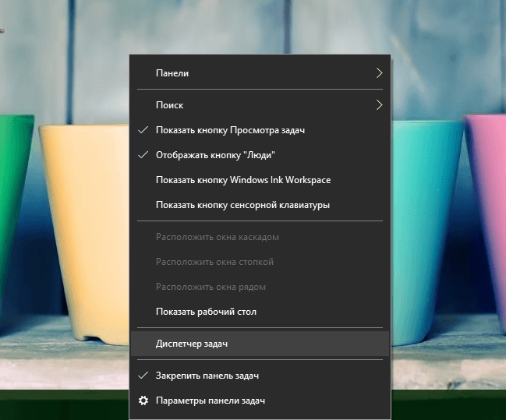Open Параметры панели задач settings

click(x=260, y=401)
